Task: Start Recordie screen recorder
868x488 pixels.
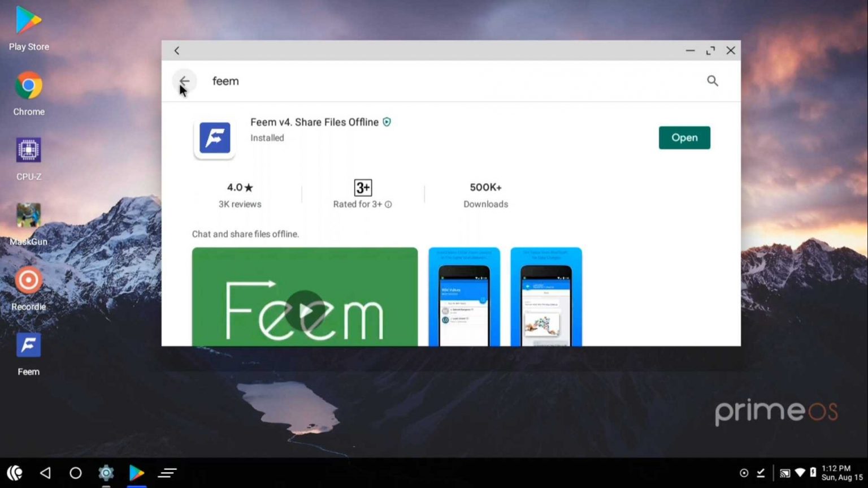Action: coord(28,280)
